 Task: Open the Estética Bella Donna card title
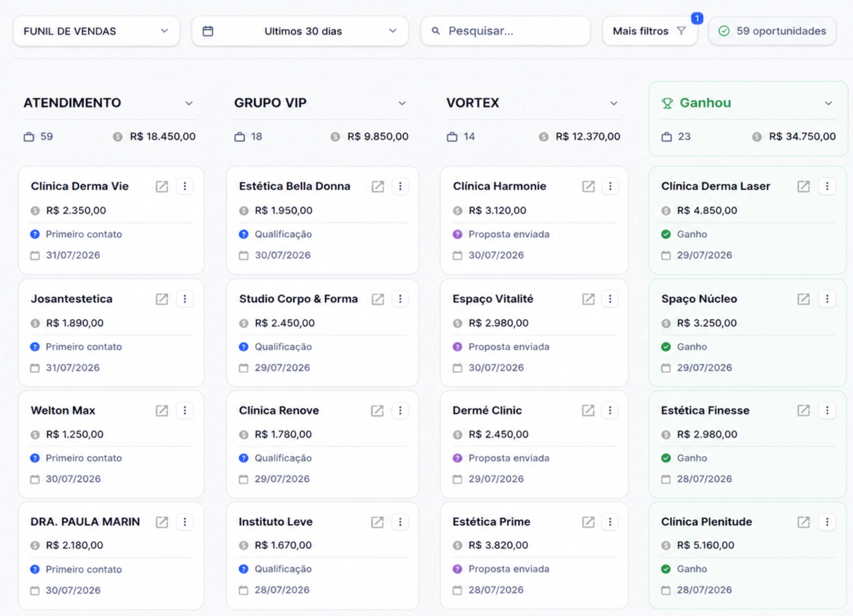pyautogui.click(x=295, y=186)
